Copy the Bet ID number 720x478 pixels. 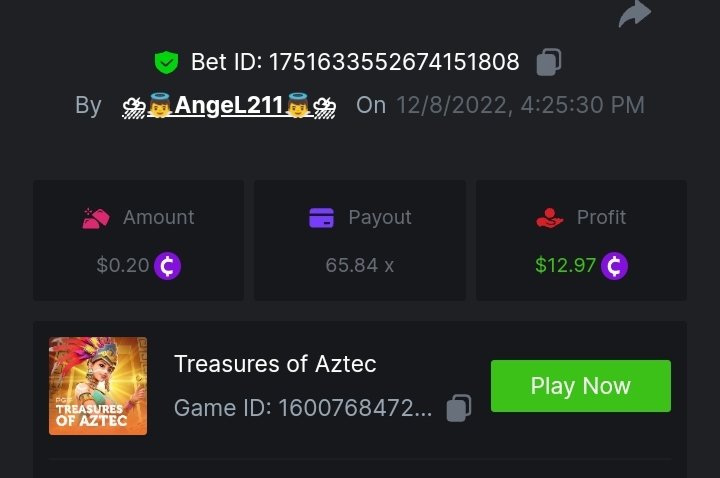(x=548, y=62)
